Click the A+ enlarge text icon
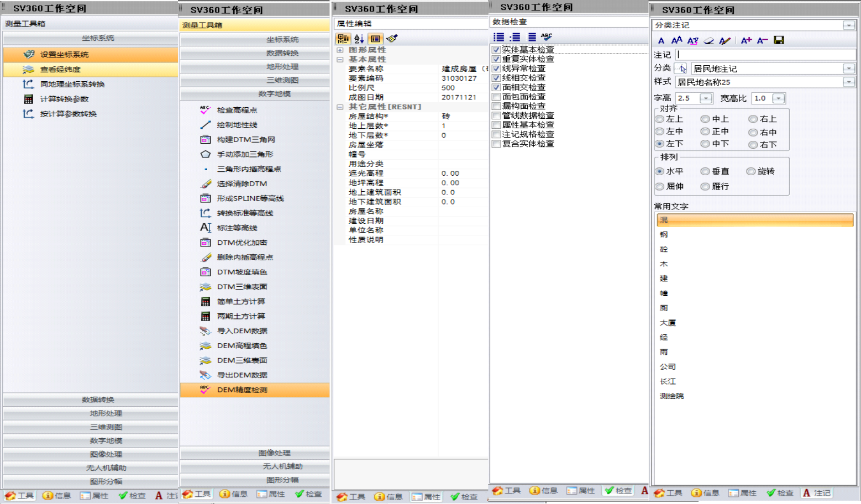Viewport: 861px width, 504px height. [746, 40]
